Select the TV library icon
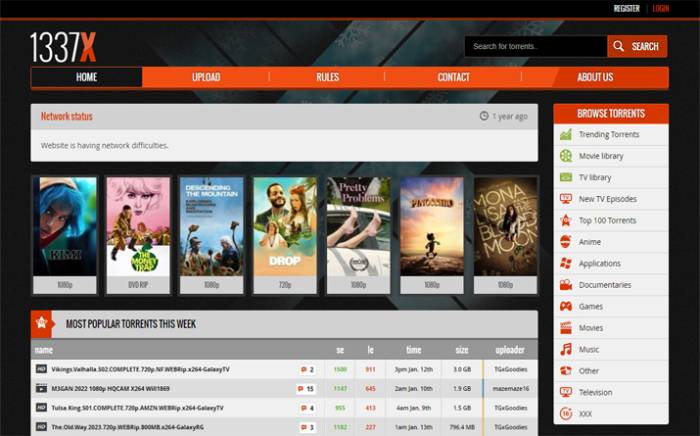The height and width of the screenshot is (436, 700). (566, 177)
